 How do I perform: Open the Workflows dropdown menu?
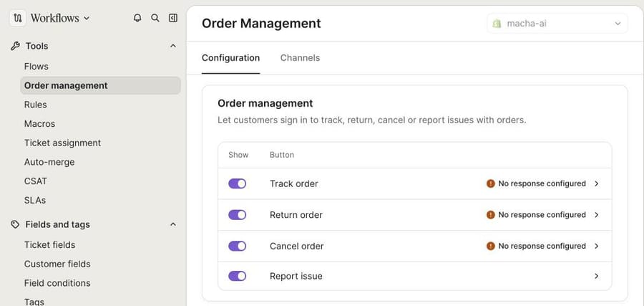click(x=60, y=18)
